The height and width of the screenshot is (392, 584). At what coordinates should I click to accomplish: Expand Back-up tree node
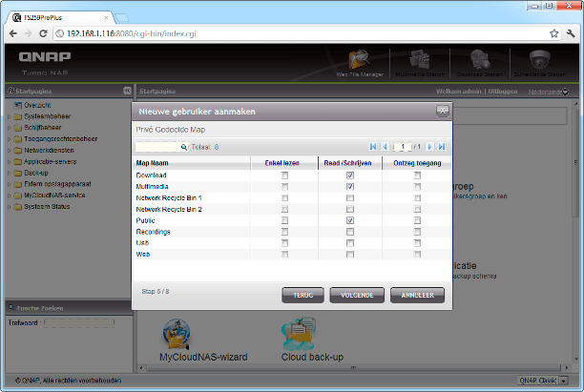tap(10, 173)
